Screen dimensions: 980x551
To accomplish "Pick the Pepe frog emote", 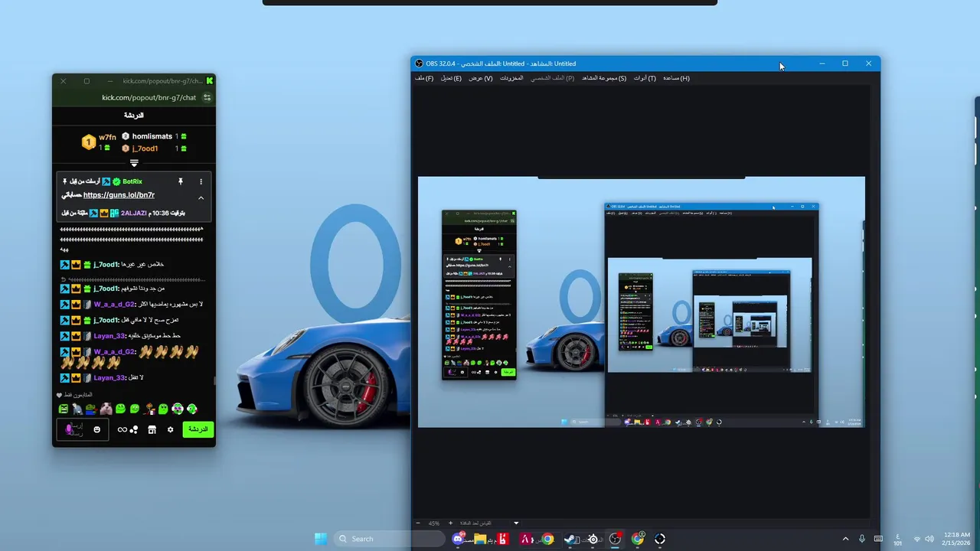I will coord(91,409).
